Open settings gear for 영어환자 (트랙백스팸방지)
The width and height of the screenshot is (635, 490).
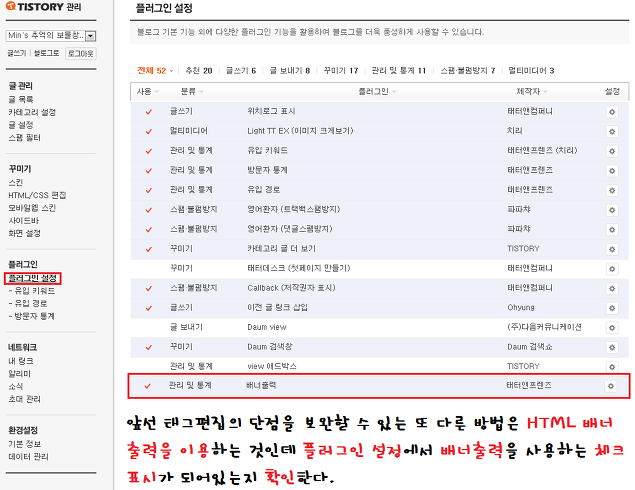[x=612, y=210]
